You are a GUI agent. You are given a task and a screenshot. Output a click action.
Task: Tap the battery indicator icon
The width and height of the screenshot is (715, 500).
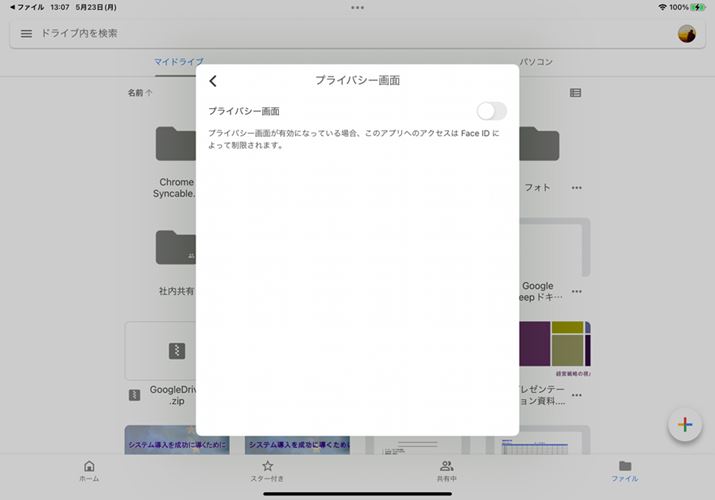tap(698, 7)
